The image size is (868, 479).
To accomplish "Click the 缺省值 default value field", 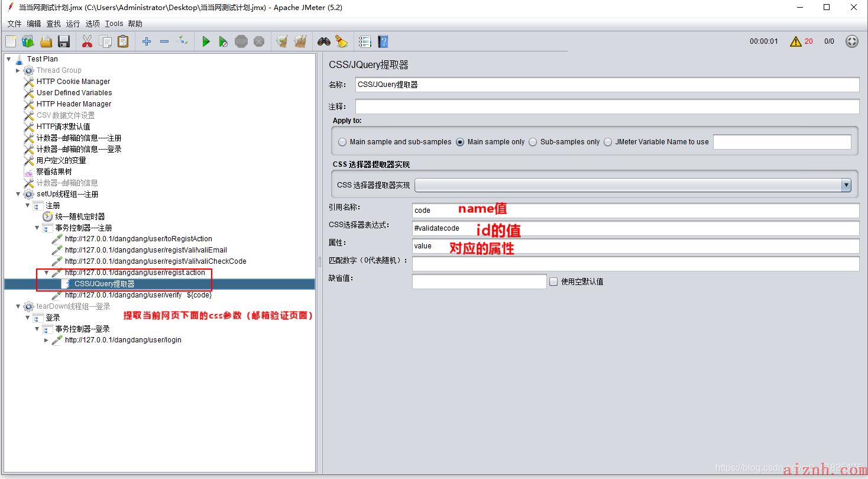I will pos(479,281).
